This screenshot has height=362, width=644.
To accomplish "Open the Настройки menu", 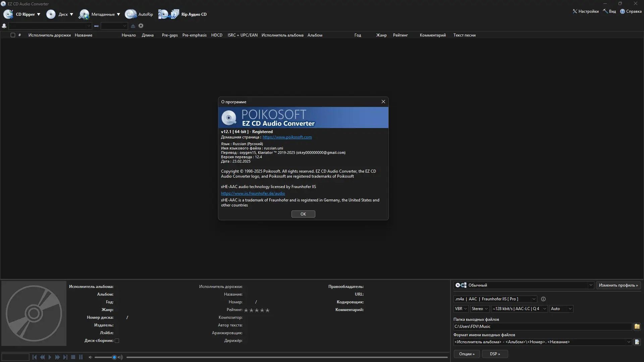I will pyautogui.click(x=586, y=11).
